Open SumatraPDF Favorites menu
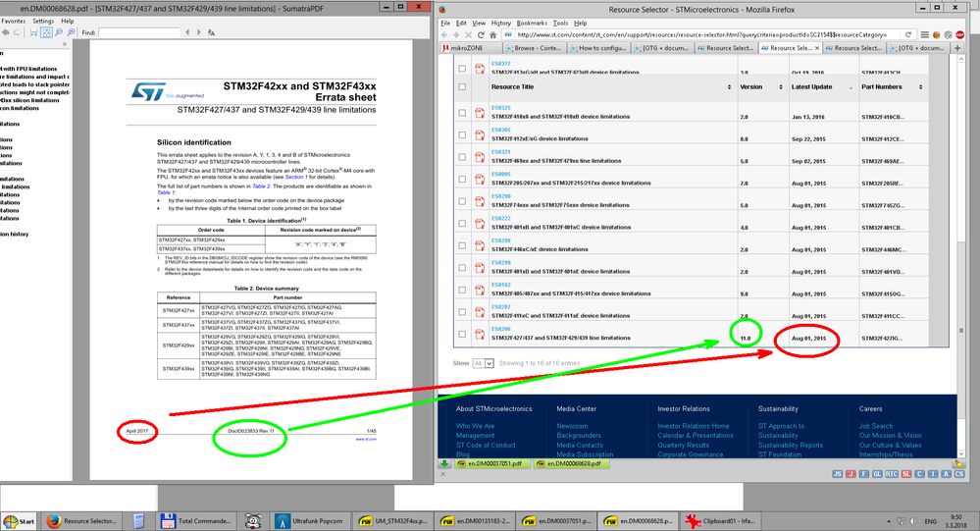The image size is (980, 531). (x=13, y=22)
